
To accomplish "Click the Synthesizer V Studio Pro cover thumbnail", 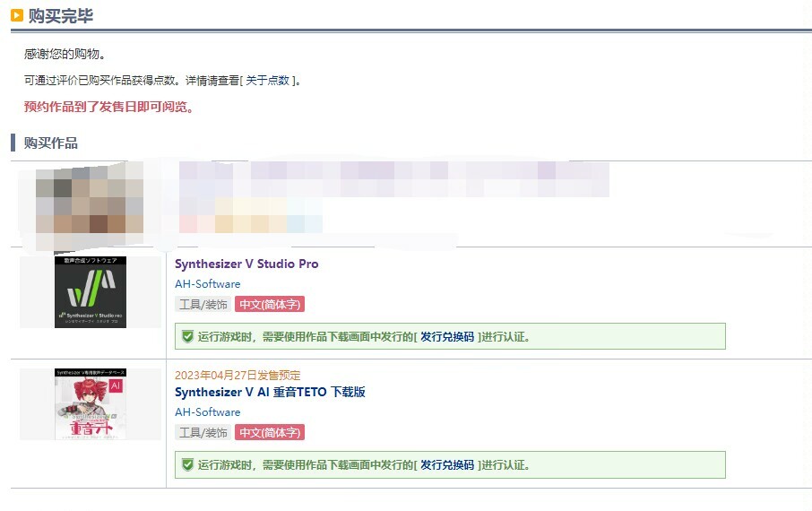I will tap(91, 291).
